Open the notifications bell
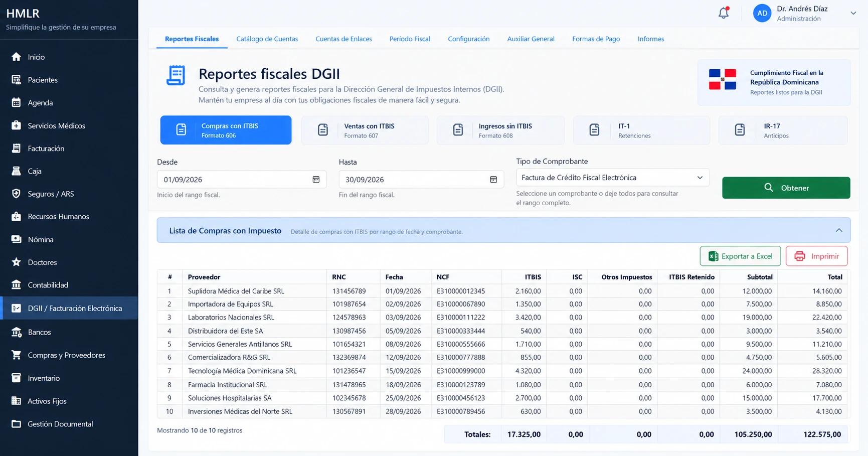 pyautogui.click(x=723, y=13)
